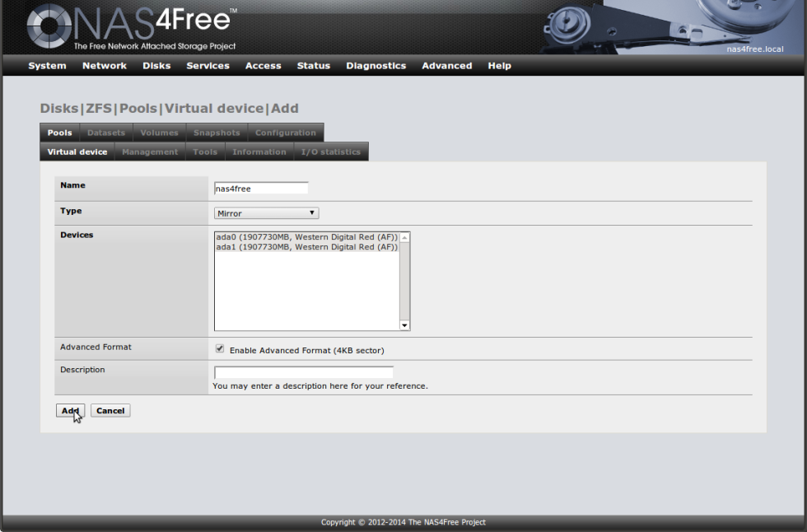
Task: Click the devices list down scroll arrow
Action: (404, 324)
